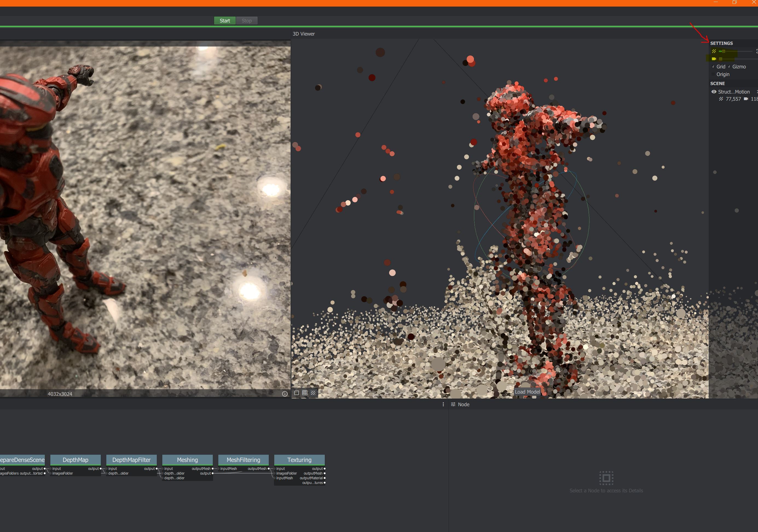The width and height of the screenshot is (758, 532).
Task: Click the Texturing inputMesh attribute
Action: (x=285, y=478)
